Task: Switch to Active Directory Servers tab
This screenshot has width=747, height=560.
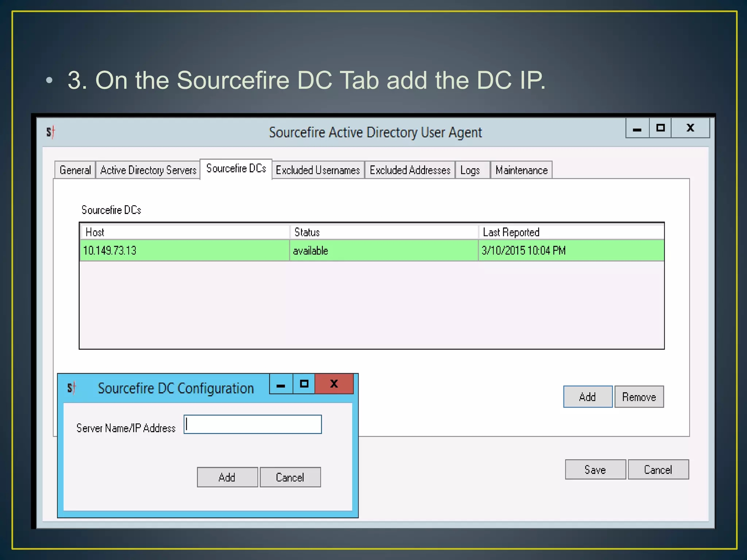Action: pos(148,170)
